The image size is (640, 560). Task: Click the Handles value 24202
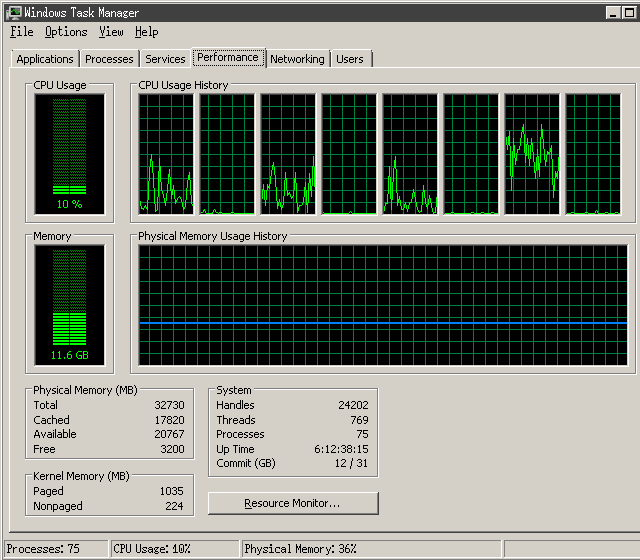click(353, 405)
